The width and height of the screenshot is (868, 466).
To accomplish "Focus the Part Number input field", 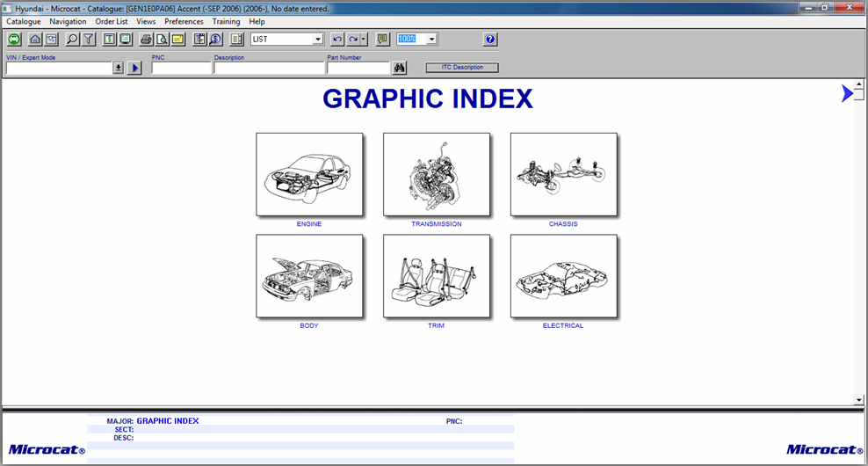I will point(358,69).
